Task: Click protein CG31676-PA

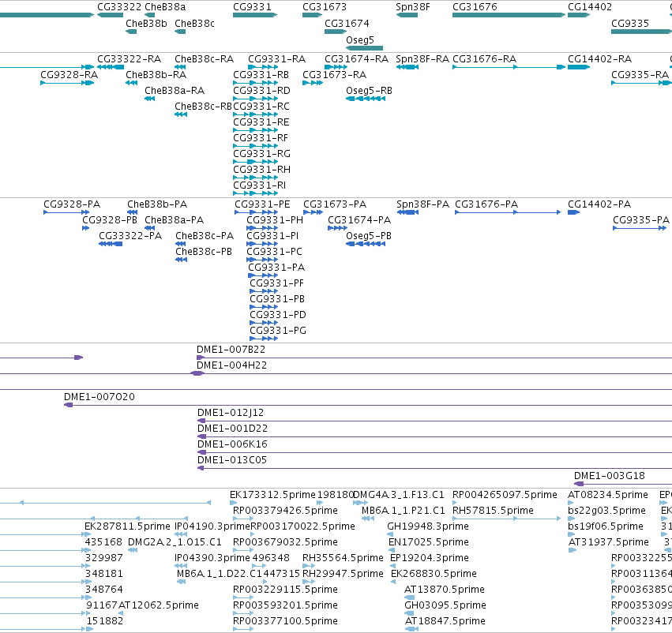Action: click(486, 204)
